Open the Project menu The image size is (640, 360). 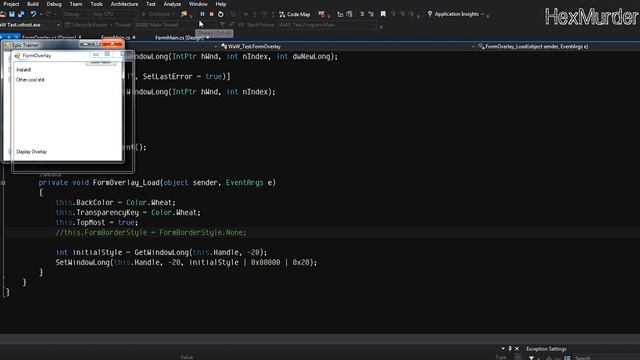[x=11, y=4]
